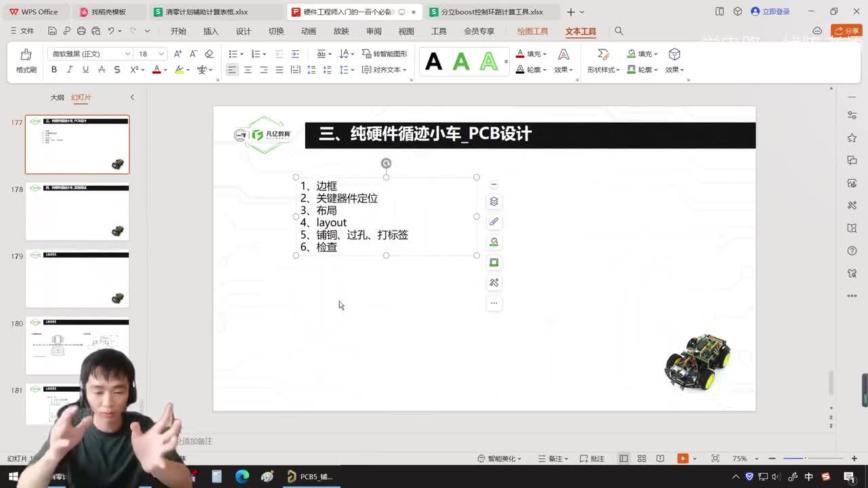Switch to the 设计 ribbon tab
868x488 pixels.
(243, 31)
